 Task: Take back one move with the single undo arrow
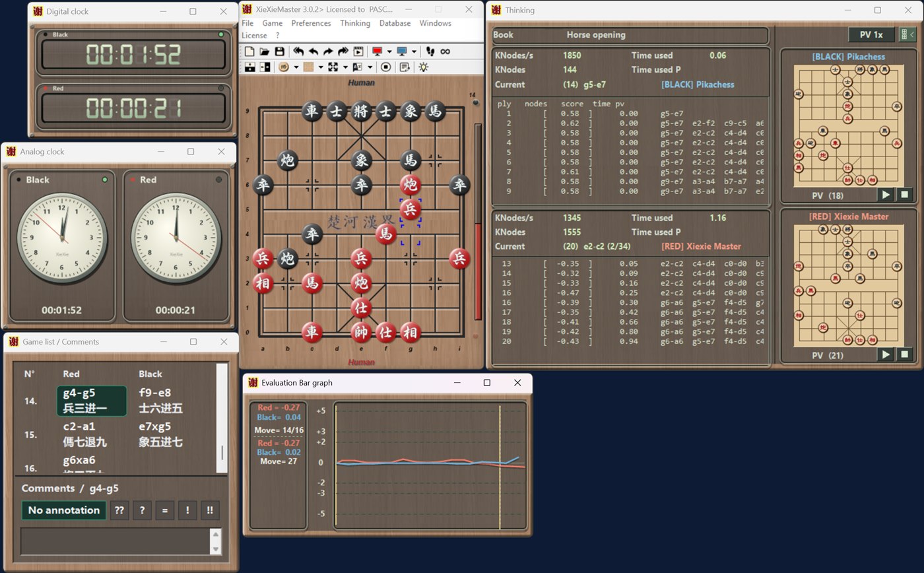pyautogui.click(x=313, y=51)
